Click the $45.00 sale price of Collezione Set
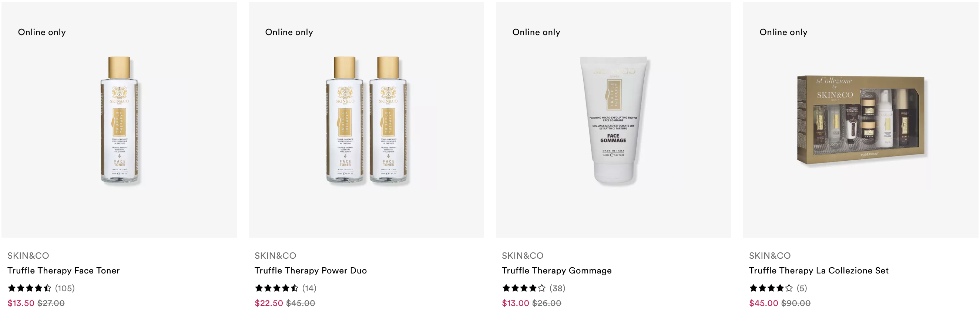The width and height of the screenshot is (980, 323). (763, 303)
